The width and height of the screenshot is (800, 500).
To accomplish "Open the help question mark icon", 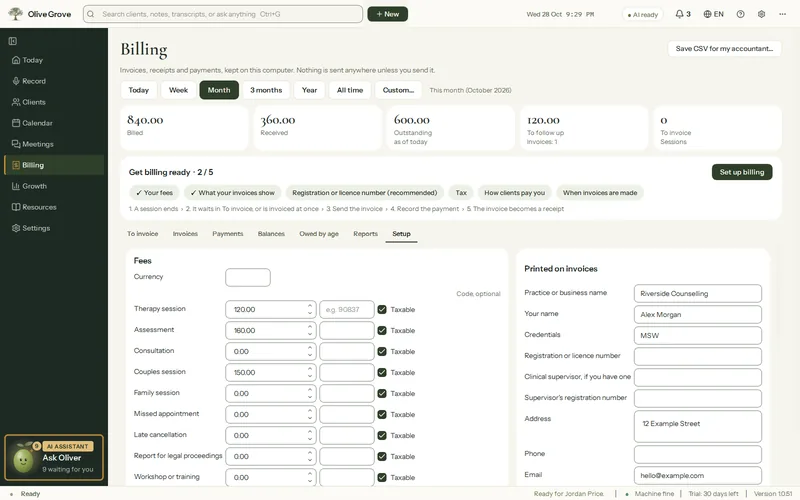I will point(740,14).
